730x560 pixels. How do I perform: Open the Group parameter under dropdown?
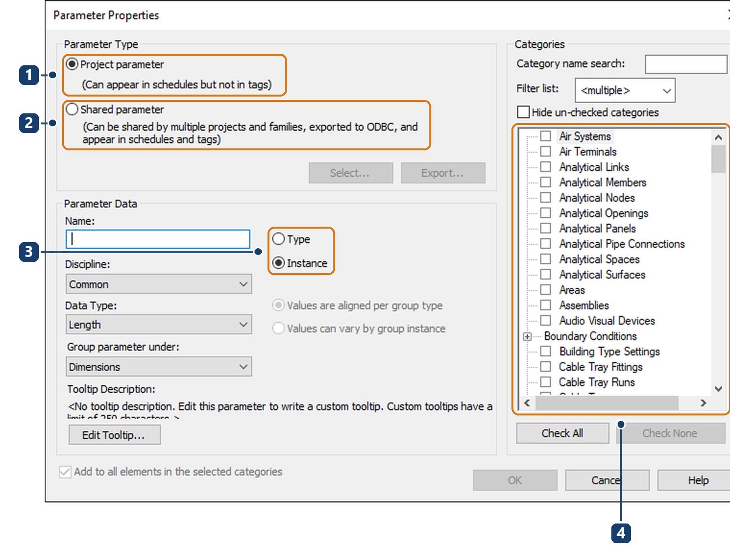158,366
